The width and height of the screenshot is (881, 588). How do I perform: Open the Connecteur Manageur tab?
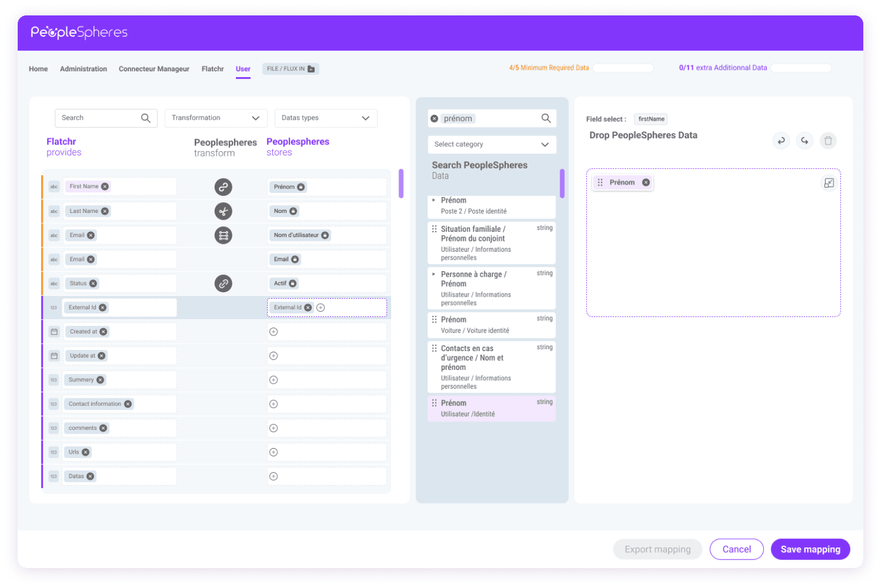(x=154, y=69)
